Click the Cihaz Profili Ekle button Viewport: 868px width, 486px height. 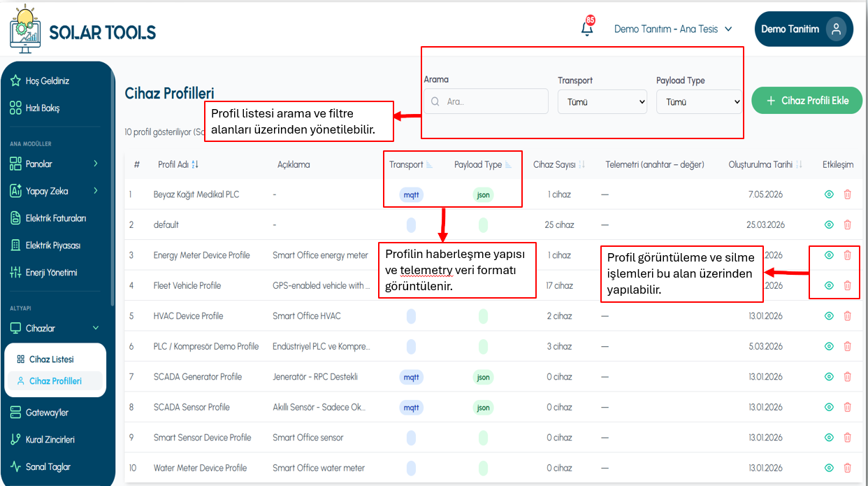coord(807,101)
